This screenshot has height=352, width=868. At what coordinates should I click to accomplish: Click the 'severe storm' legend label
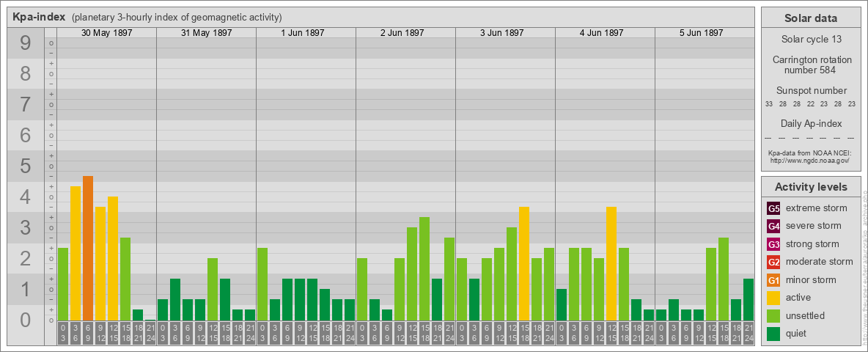[x=814, y=226]
